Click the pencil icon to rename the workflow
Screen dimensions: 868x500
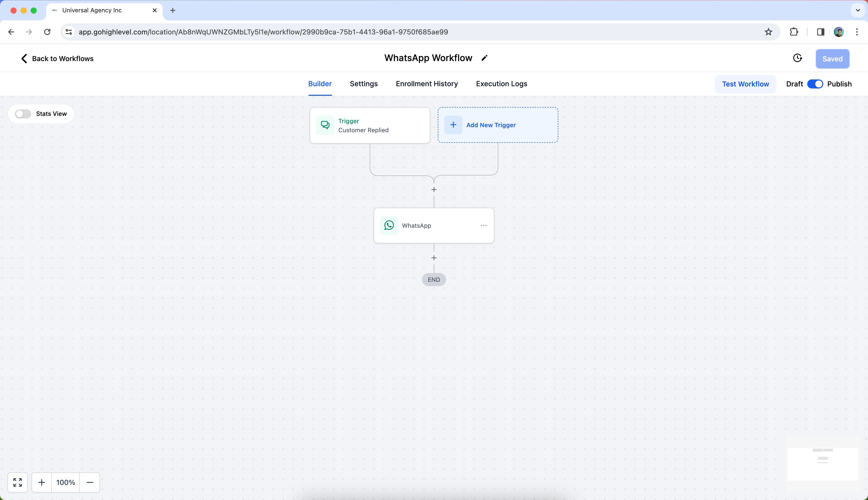tap(484, 58)
